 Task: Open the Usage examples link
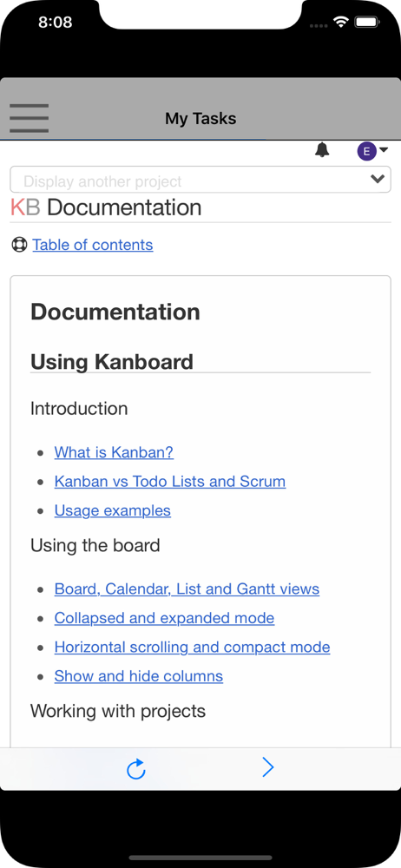[113, 510]
